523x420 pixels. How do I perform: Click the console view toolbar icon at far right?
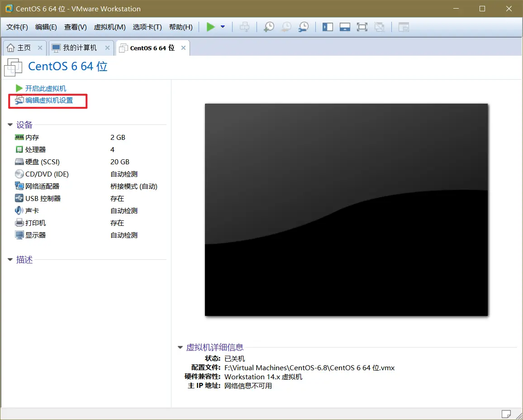click(x=404, y=27)
